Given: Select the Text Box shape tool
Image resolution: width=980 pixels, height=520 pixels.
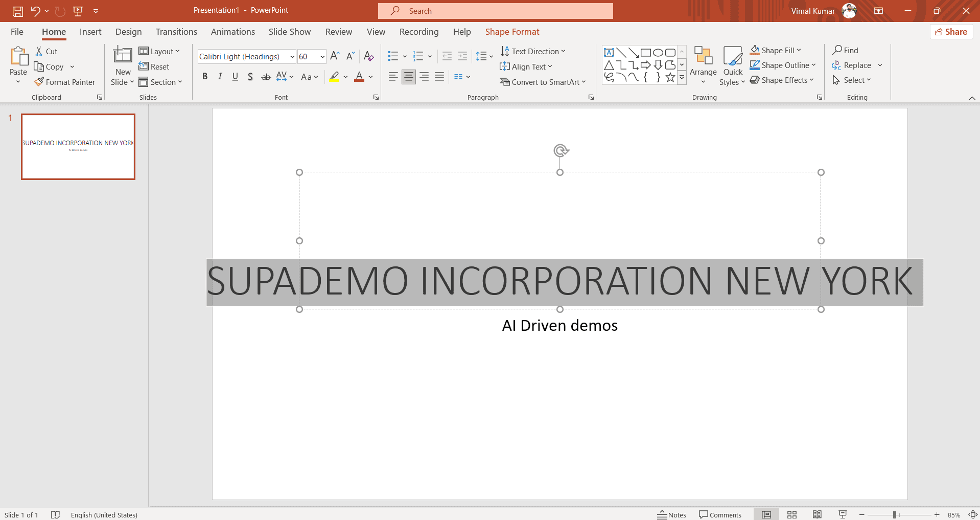Looking at the screenshot, I should (609, 52).
